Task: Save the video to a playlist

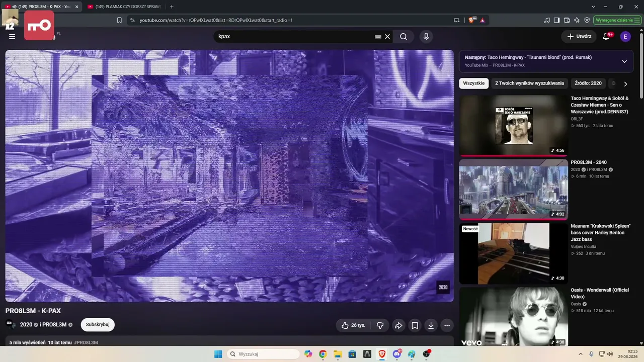Action: point(415,325)
